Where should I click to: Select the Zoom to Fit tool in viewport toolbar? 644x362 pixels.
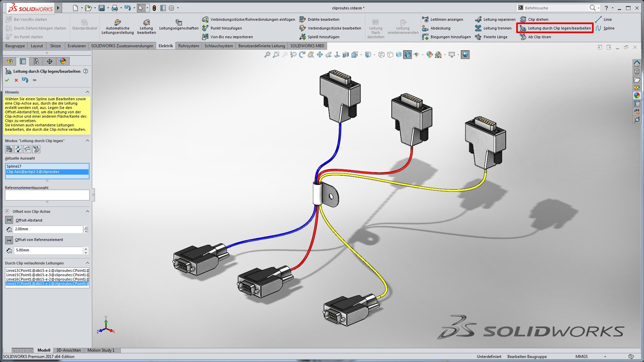[x=267, y=55]
